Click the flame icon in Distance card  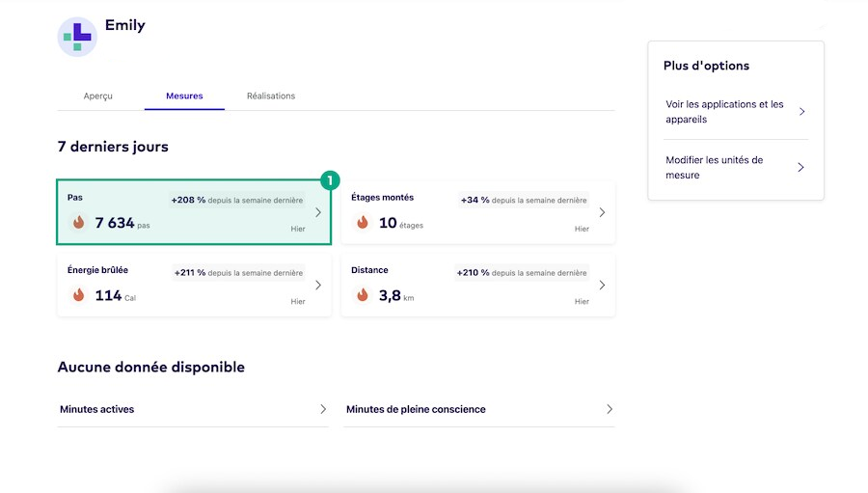coord(363,294)
